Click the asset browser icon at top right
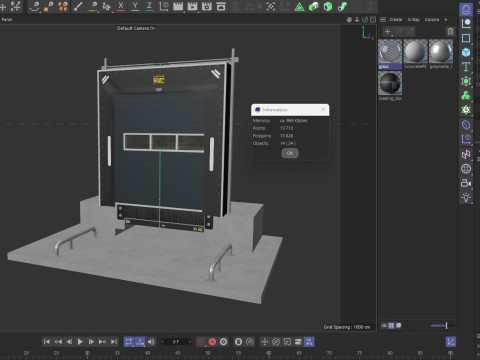The width and height of the screenshot is (480, 360). tap(466, 9)
